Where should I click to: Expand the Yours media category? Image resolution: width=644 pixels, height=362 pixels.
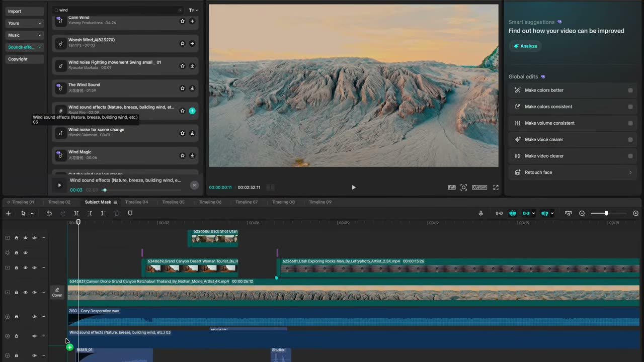click(x=25, y=23)
